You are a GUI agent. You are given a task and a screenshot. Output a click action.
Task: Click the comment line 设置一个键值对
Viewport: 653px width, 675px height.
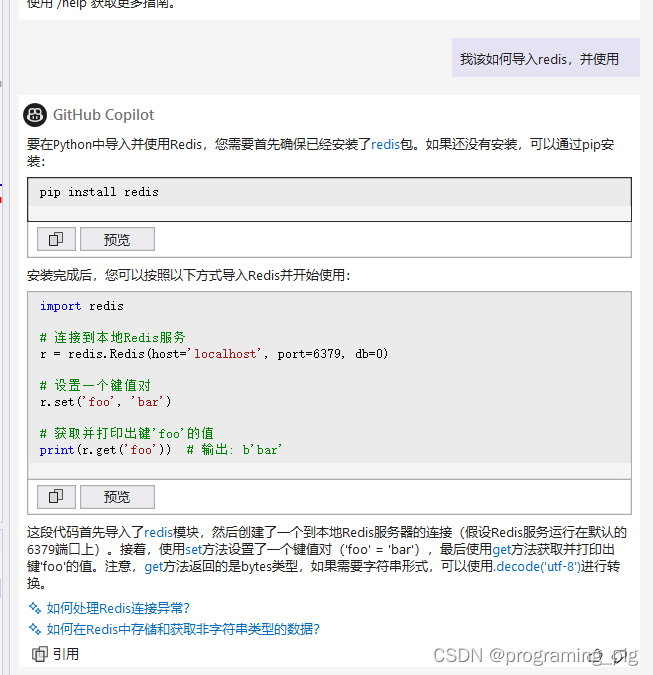(x=95, y=385)
